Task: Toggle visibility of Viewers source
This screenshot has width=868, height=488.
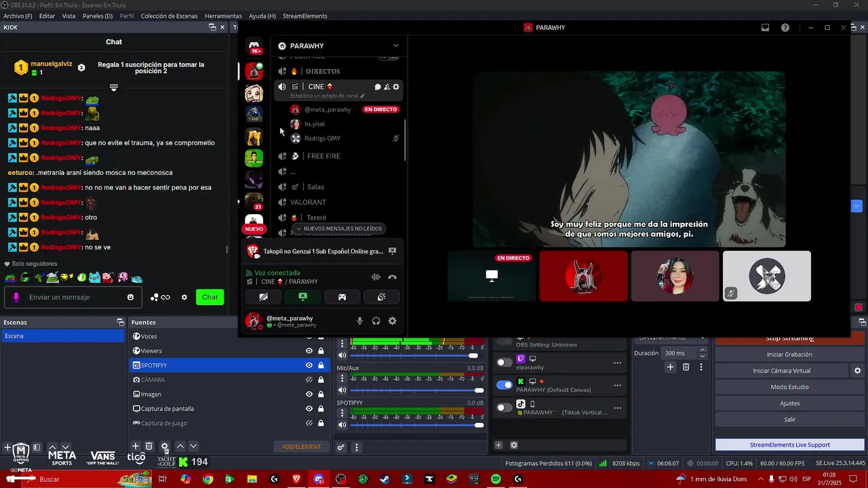Action: (309, 350)
